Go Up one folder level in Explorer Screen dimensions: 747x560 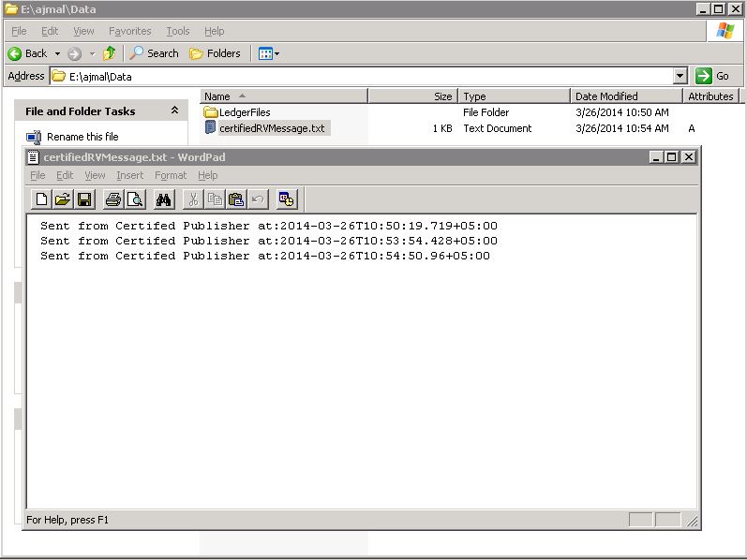110,53
